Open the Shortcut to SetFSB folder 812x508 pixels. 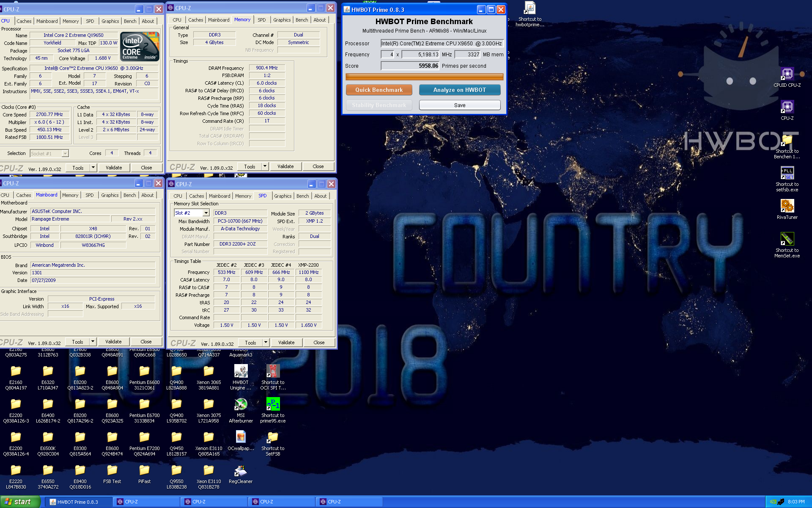tap(273, 443)
